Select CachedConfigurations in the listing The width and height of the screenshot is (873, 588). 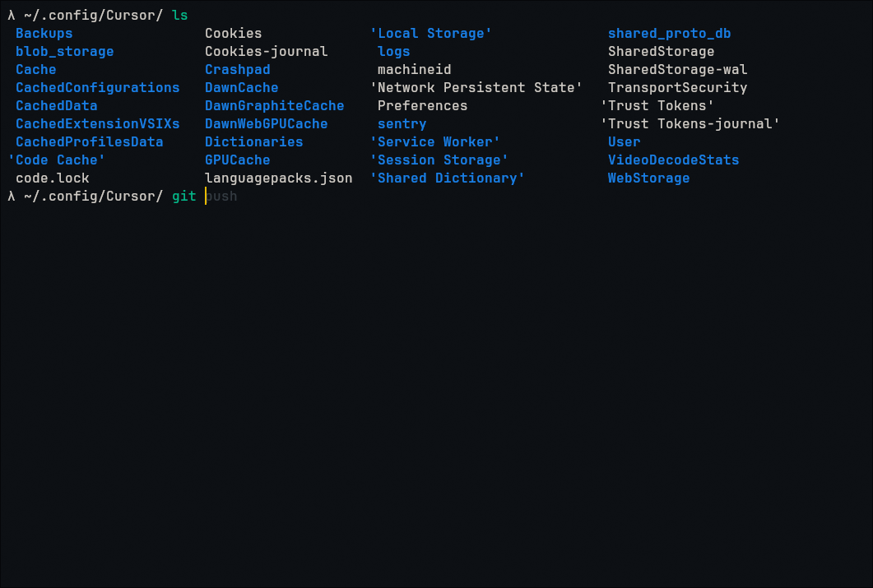coord(97,88)
